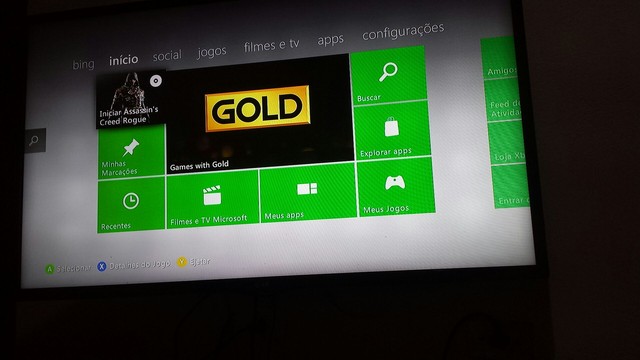
Task: Open Minhas Marcações pin tile
Action: pos(131,152)
